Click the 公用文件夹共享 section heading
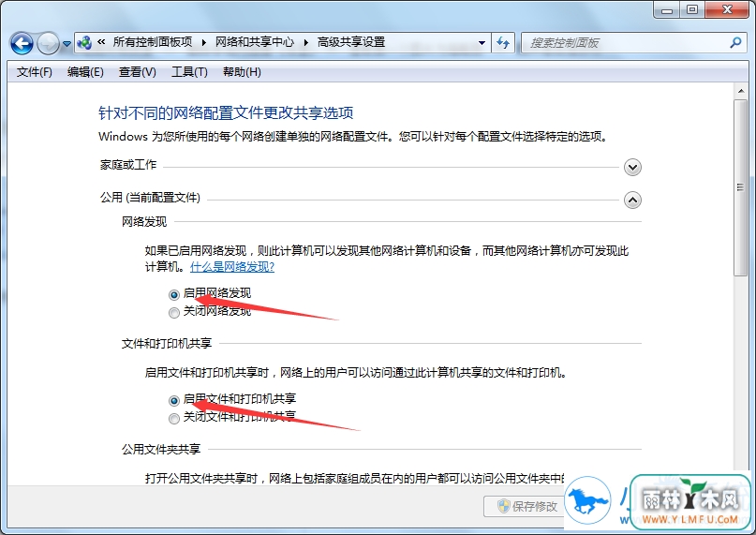The image size is (756, 535). pyautogui.click(x=161, y=449)
